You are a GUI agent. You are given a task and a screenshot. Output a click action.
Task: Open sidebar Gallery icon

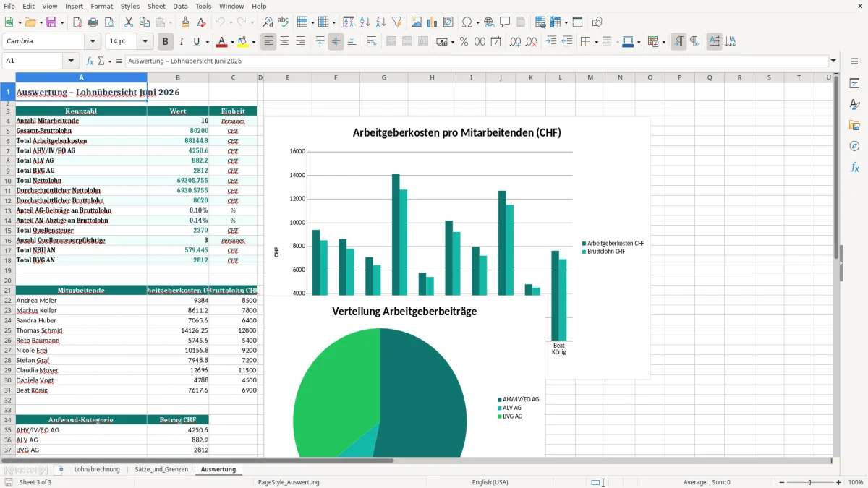(854, 125)
